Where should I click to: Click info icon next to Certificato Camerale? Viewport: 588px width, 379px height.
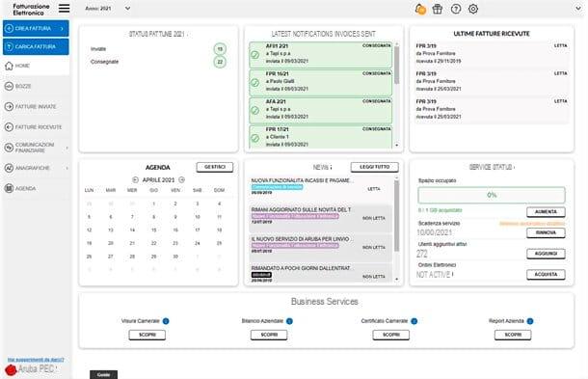click(x=414, y=321)
